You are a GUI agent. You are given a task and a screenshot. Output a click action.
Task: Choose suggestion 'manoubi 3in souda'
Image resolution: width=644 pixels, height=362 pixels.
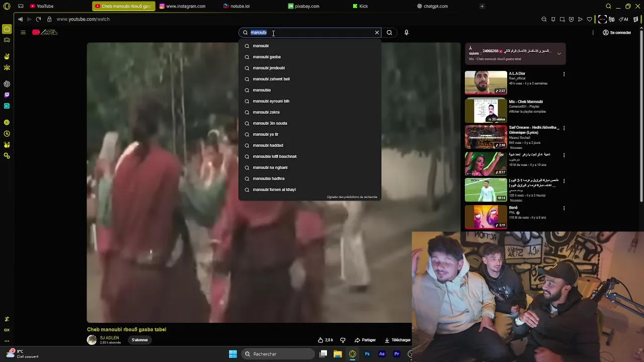[x=309, y=123]
